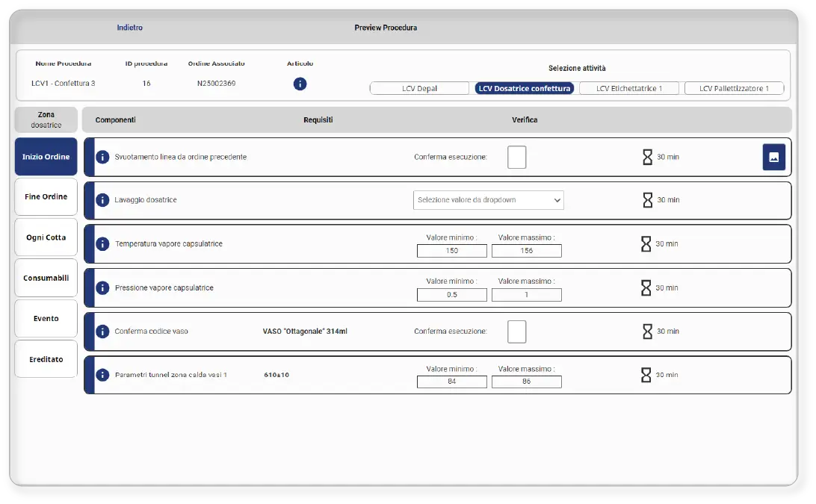Show info for Svuotamento linea da ordine precedente
The height and width of the screenshot is (504, 816).
point(102,157)
